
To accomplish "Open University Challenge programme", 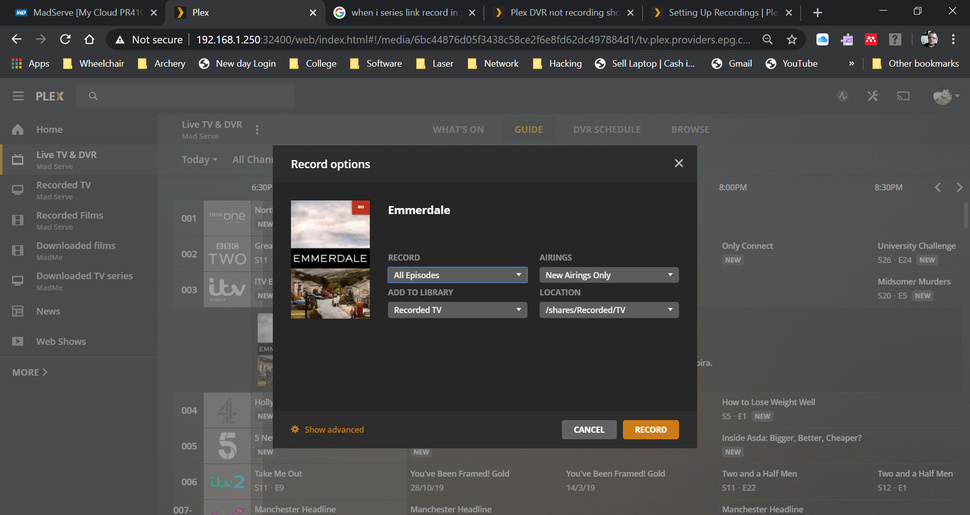I will [916, 246].
